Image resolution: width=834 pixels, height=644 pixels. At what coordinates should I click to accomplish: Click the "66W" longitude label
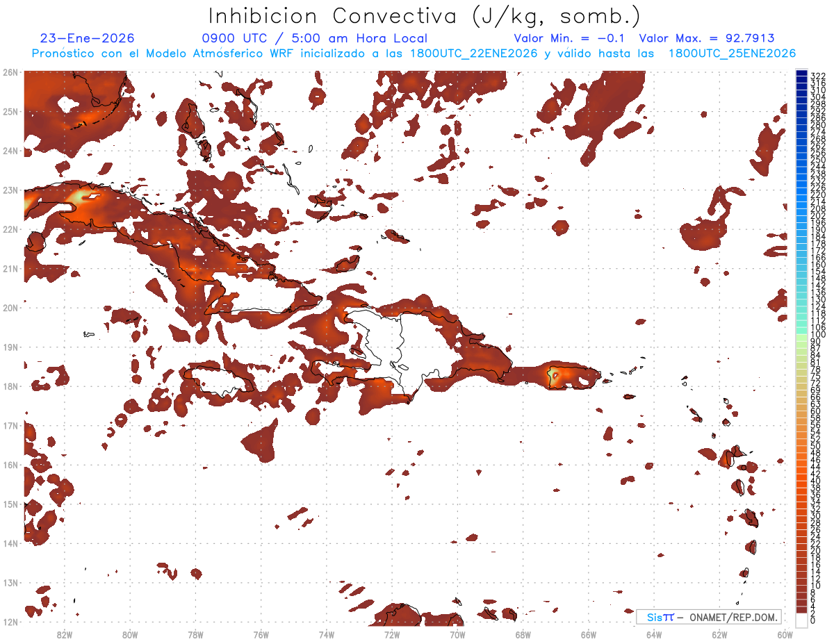pyautogui.click(x=589, y=634)
